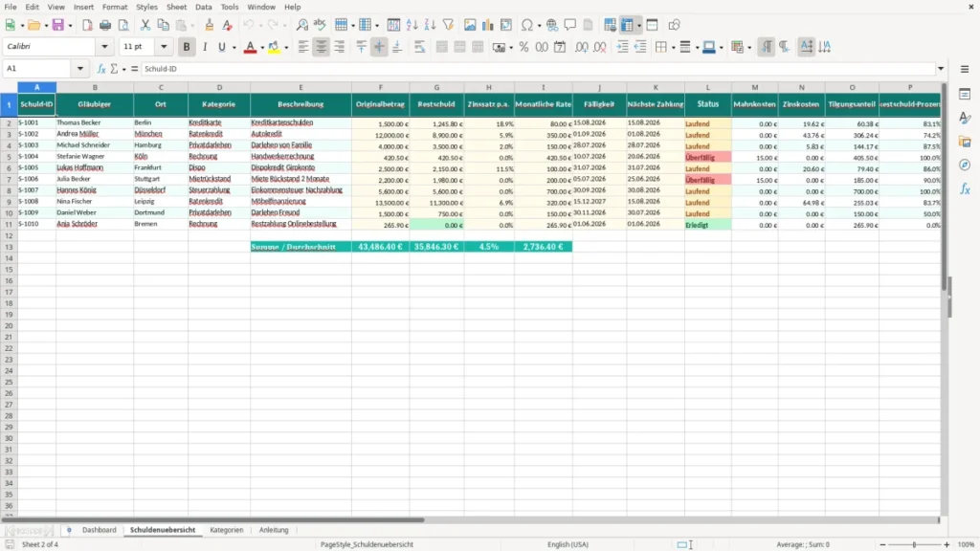This screenshot has height=551, width=980.
Task: Click the Copy icon
Action: click(163, 25)
